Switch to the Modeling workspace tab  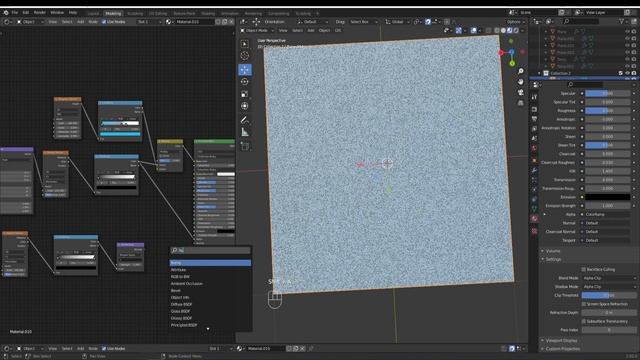113,13
